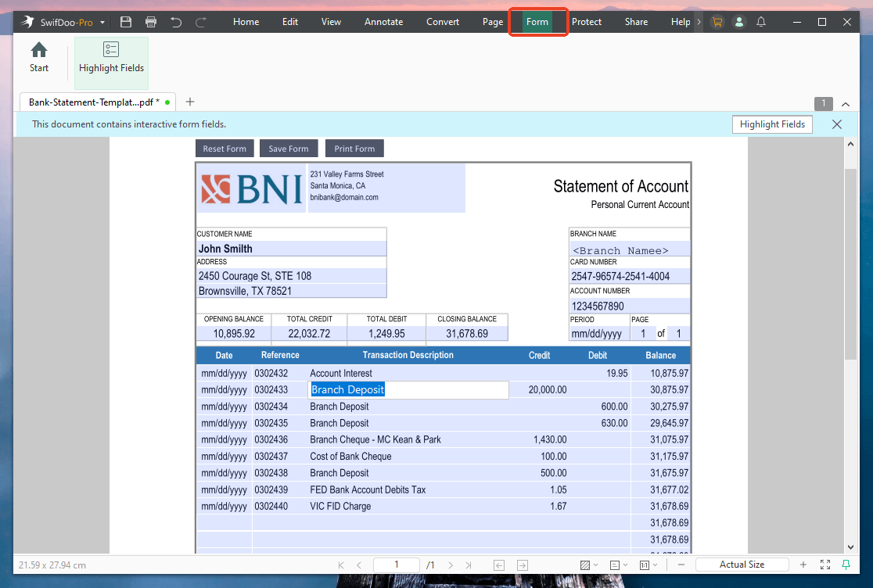Click the Save Form button
The height and width of the screenshot is (588, 873).
click(x=289, y=149)
